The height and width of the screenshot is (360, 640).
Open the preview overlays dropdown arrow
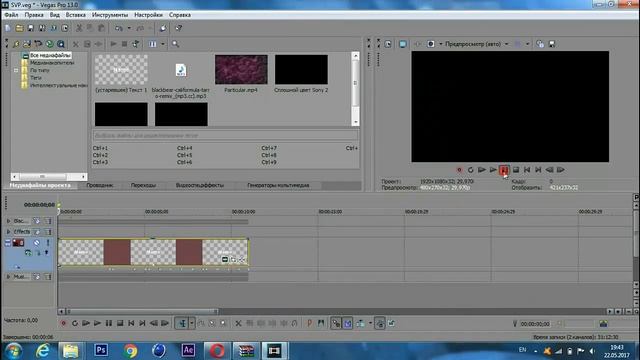527,44
